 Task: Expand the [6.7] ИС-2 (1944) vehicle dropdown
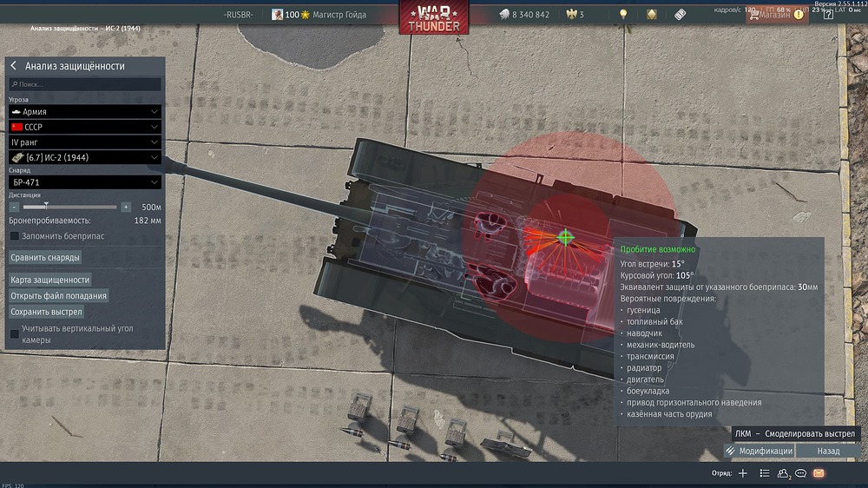[85, 157]
